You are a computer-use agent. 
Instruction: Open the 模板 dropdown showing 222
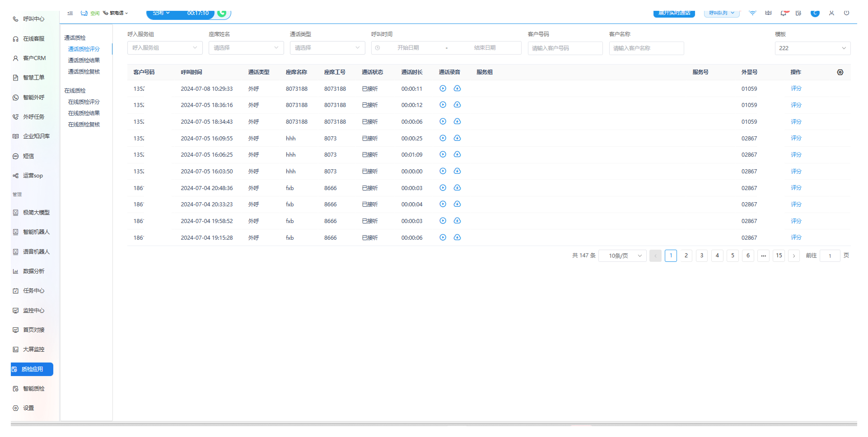click(x=812, y=48)
